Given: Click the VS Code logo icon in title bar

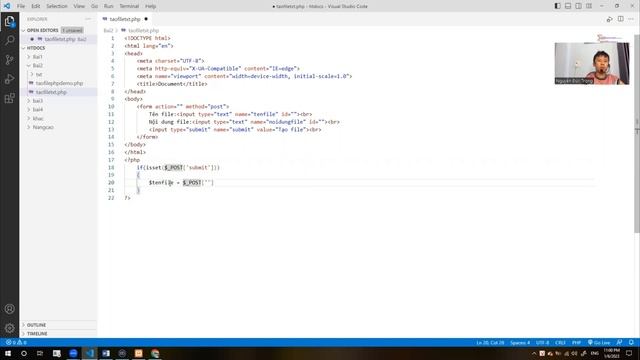Looking at the screenshot, I should [x=7, y=6].
